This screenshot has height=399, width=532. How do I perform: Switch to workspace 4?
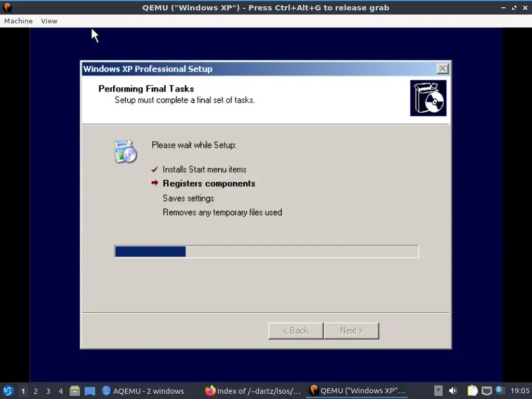click(61, 391)
